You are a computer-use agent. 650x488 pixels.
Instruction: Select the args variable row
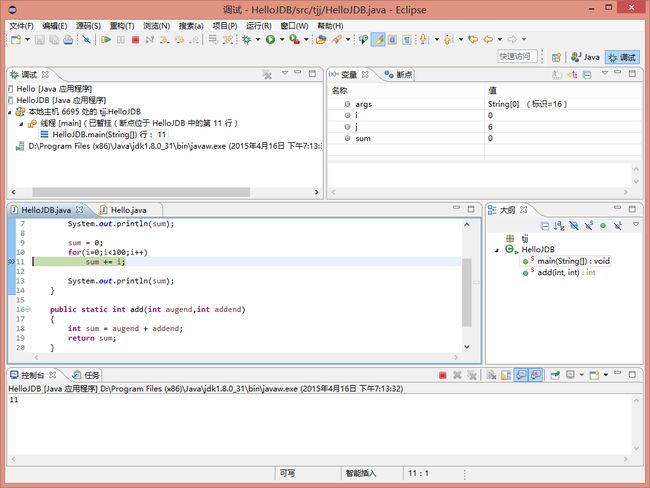[x=484, y=104]
